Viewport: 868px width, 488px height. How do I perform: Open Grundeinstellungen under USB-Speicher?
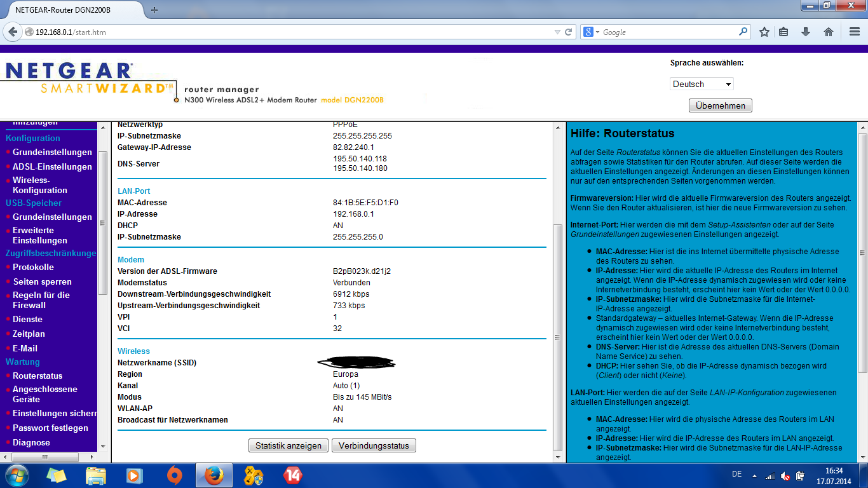coord(52,217)
